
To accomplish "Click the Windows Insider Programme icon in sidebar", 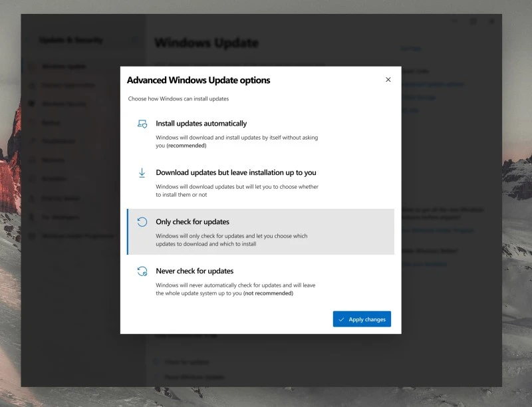I will tap(32, 236).
